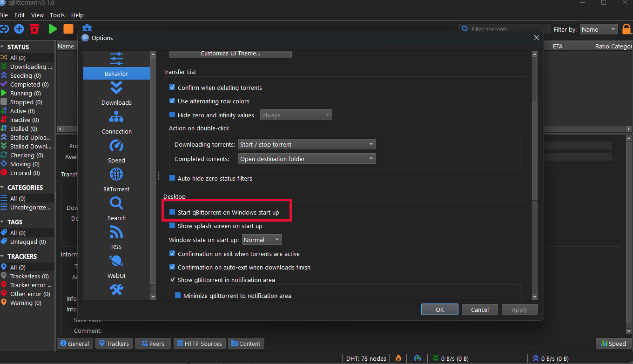Open the Advanced tools icon in Options sidebar
This screenshot has width=633, height=364.
(x=116, y=290)
